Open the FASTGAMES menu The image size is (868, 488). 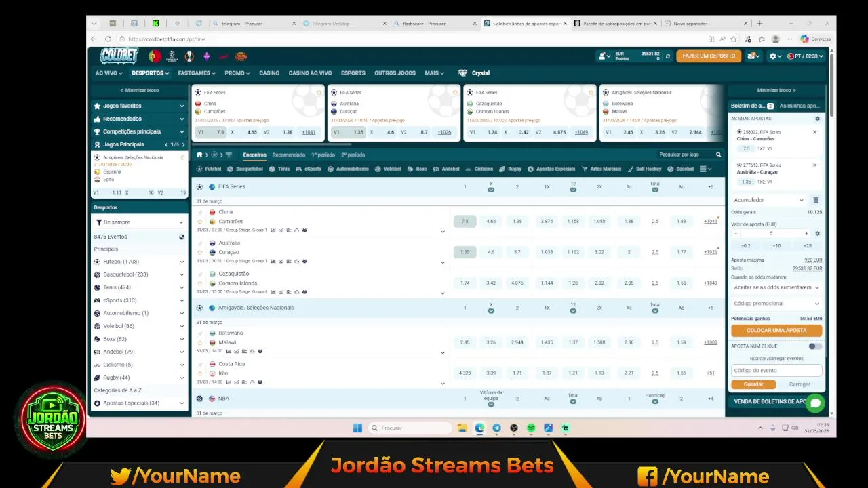[x=197, y=73]
